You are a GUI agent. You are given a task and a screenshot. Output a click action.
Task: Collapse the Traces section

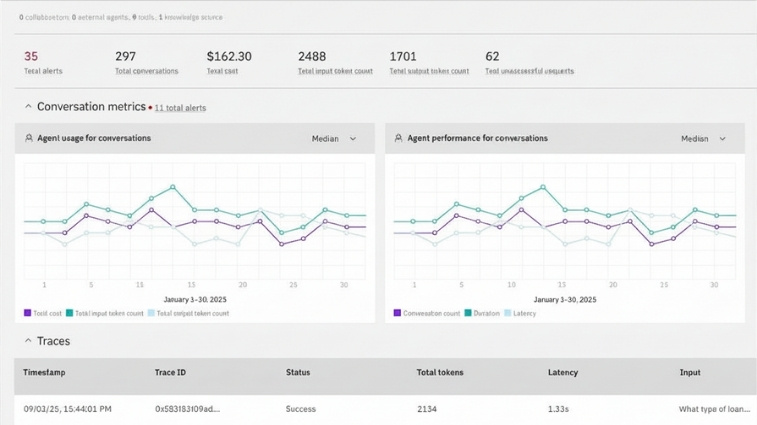click(x=27, y=341)
